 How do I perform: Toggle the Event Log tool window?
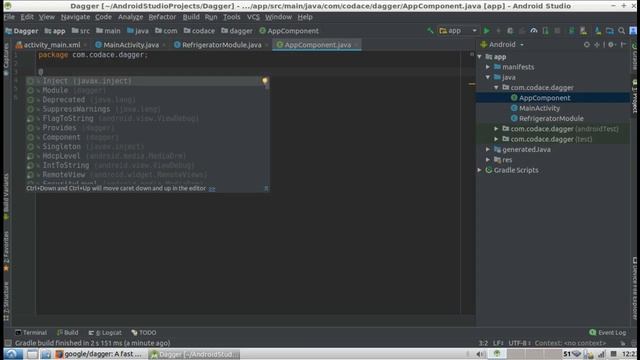(x=608, y=333)
